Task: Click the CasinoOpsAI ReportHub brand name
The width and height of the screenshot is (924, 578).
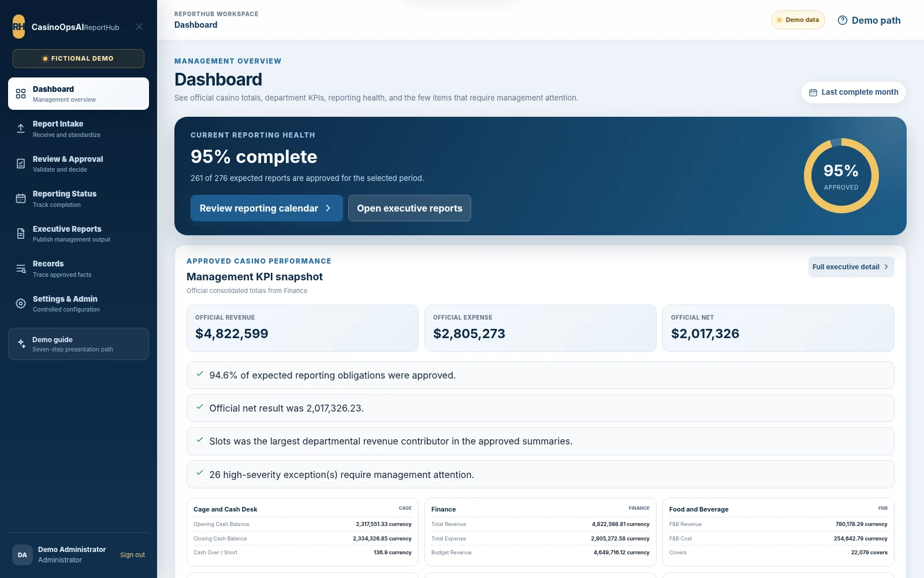Action: pyautogui.click(x=75, y=27)
